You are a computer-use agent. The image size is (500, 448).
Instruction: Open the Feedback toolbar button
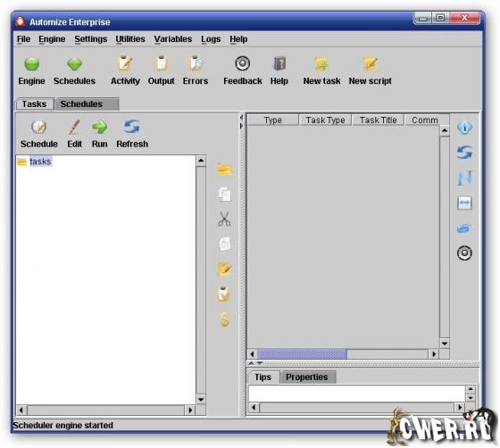coord(242,63)
